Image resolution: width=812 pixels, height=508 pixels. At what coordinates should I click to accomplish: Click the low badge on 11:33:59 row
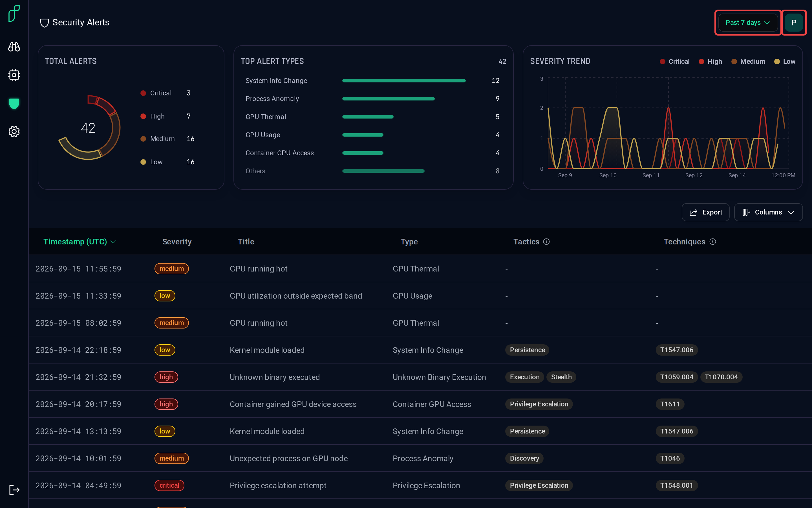click(x=165, y=296)
